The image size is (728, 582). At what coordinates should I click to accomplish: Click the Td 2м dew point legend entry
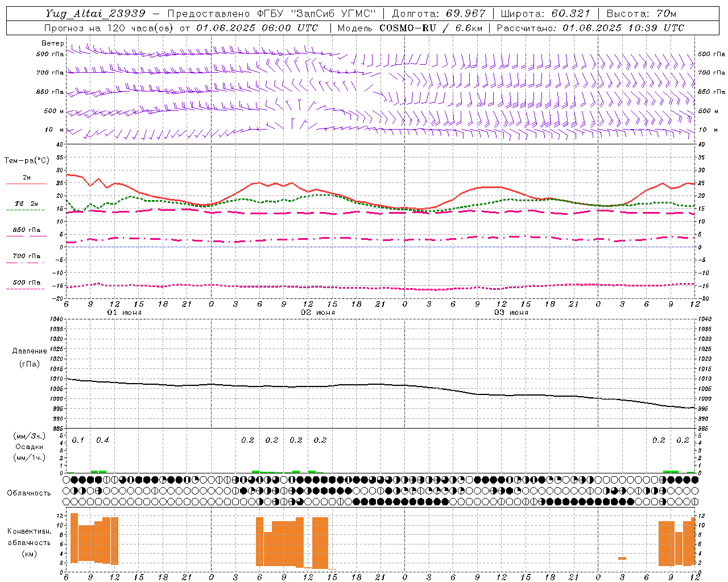tap(27, 203)
